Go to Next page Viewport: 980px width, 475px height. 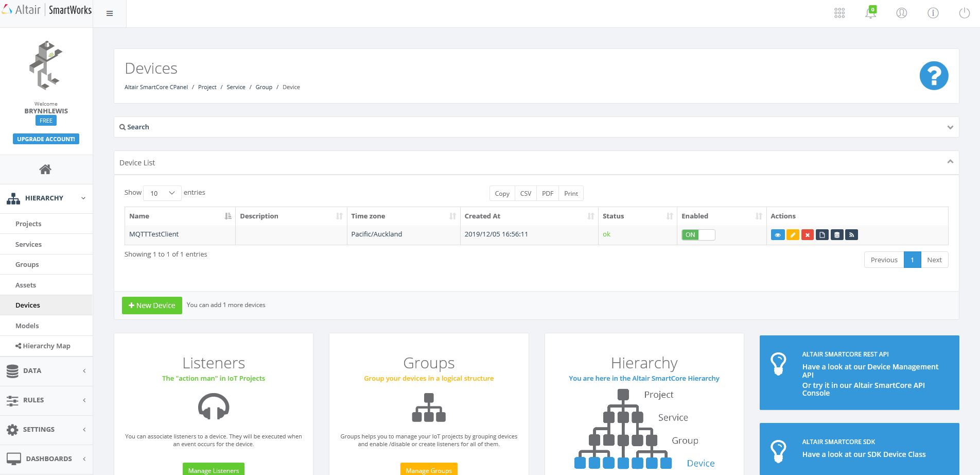(x=934, y=260)
